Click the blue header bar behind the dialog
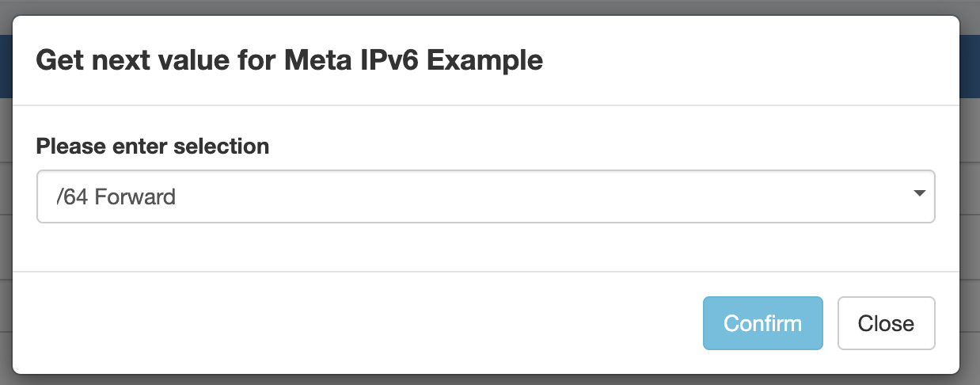980x385 pixels. point(971,67)
